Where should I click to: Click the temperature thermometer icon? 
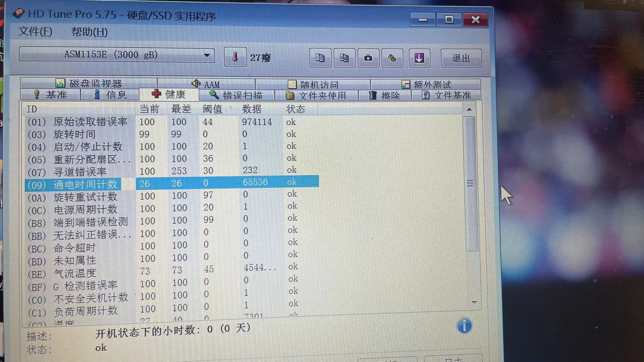235,57
